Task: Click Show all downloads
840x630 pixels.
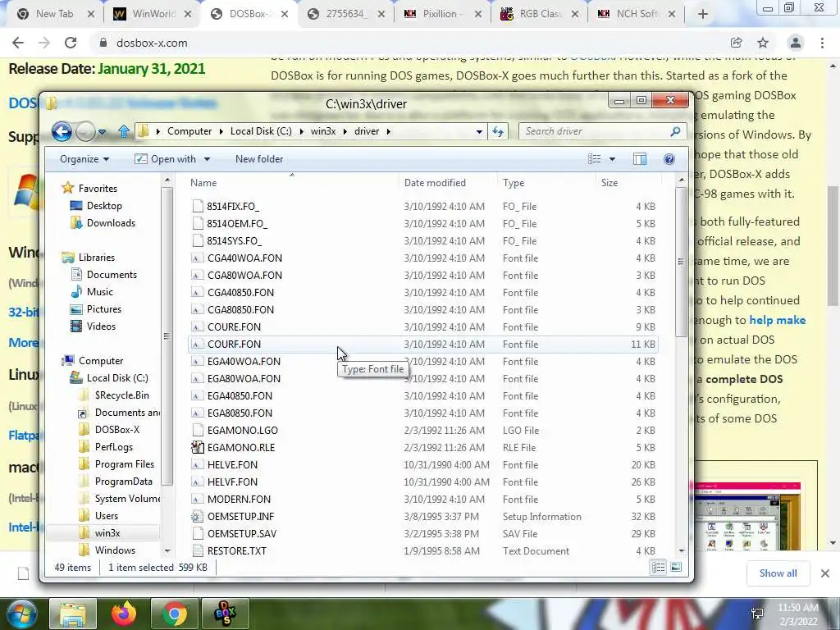Action: [778, 573]
